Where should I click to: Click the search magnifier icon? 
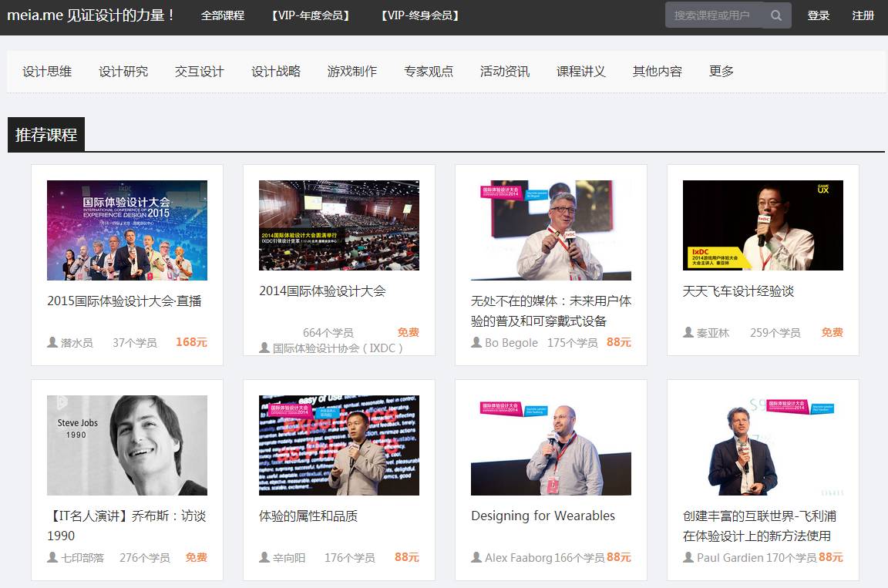coord(776,15)
